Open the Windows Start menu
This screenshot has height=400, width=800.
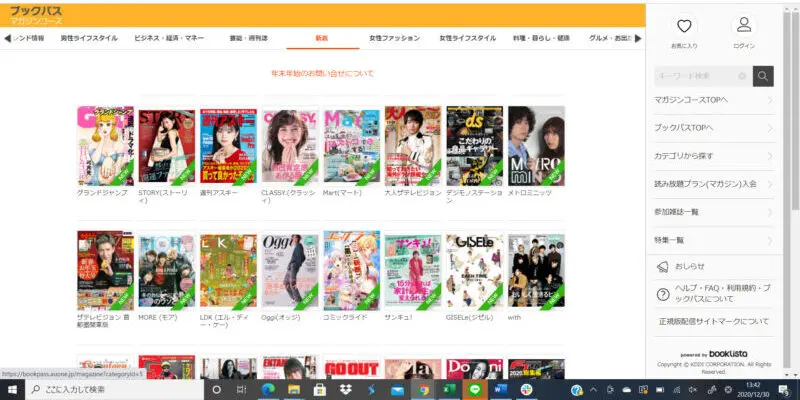tap(12, 390)
